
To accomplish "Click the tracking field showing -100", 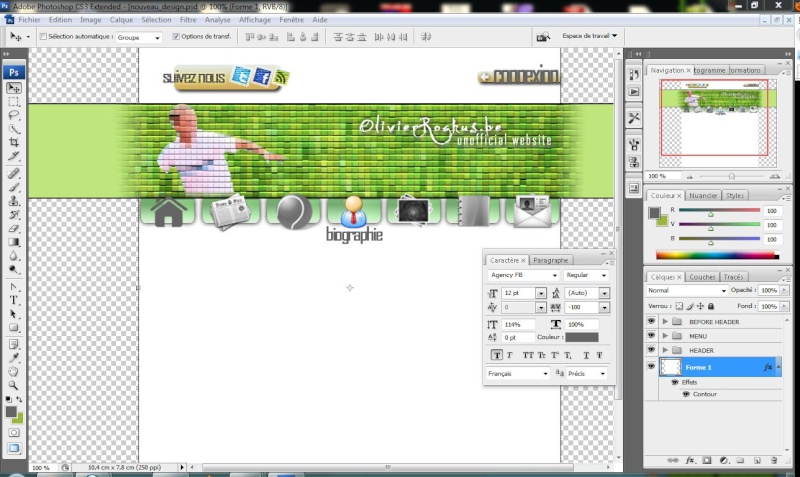I will (x=583, y=308).
